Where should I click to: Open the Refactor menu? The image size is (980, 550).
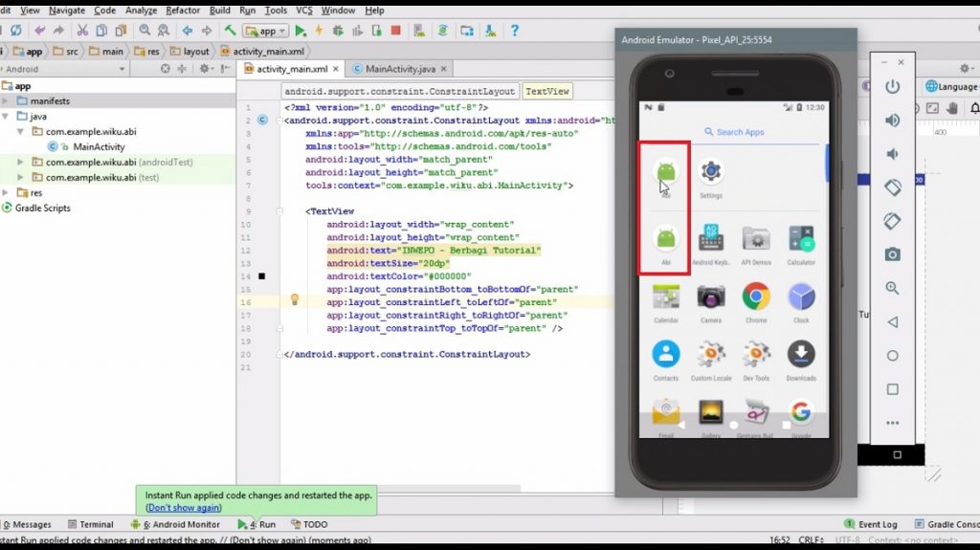pos(183,10)
